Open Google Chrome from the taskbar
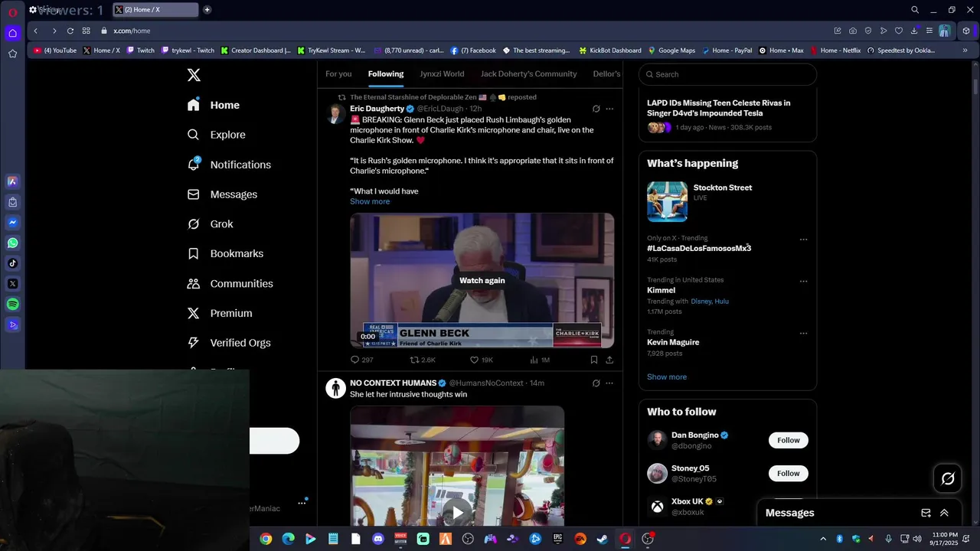 click(266, 539)
